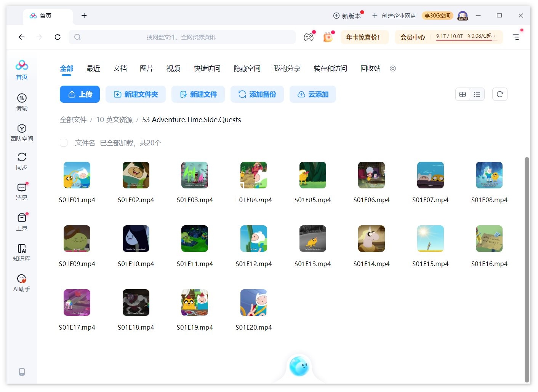Open the 隐藏空间 tab
Screen dimensions: 538x392
[247, 69]
